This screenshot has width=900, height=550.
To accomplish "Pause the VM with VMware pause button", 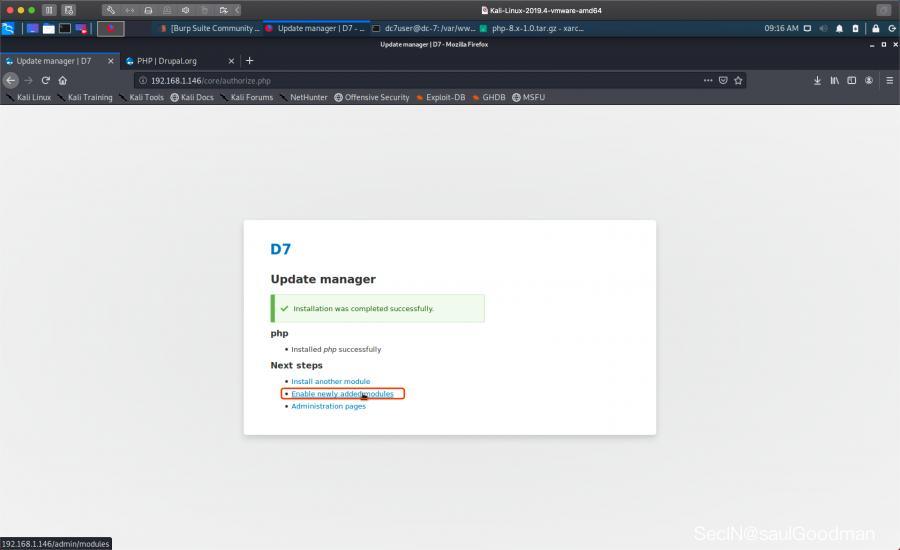I will coord(48,10).
